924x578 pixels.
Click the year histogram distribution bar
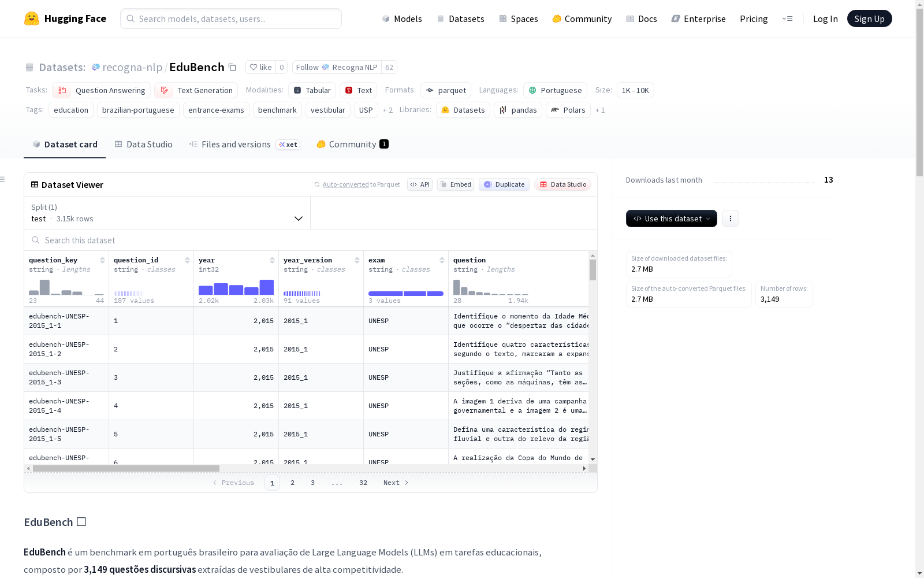(x=236, y=287)
